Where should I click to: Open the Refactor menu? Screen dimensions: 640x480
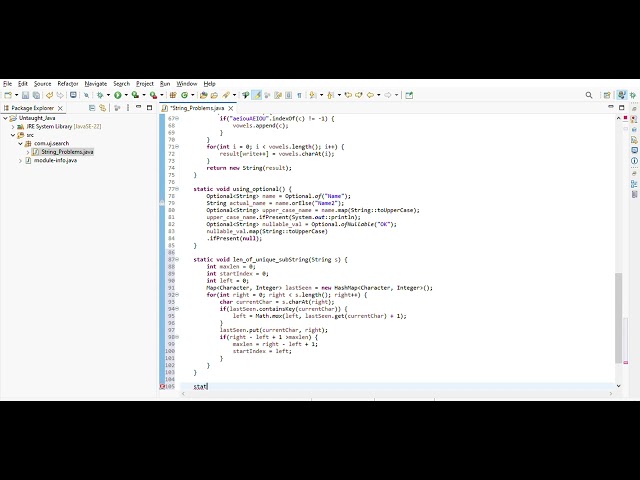coord(68,84)
